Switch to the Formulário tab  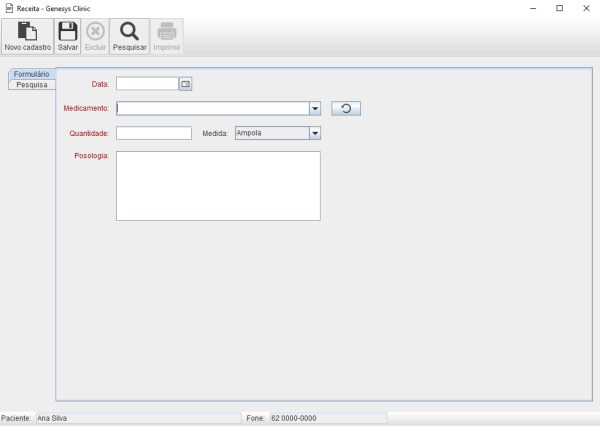click(x=32, y=74)
